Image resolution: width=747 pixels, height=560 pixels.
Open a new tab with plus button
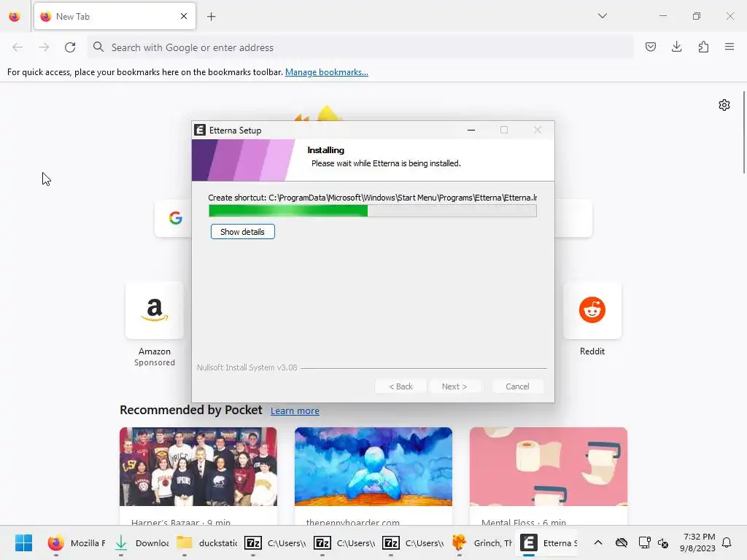pyautogui.click(x=212, y=17)
